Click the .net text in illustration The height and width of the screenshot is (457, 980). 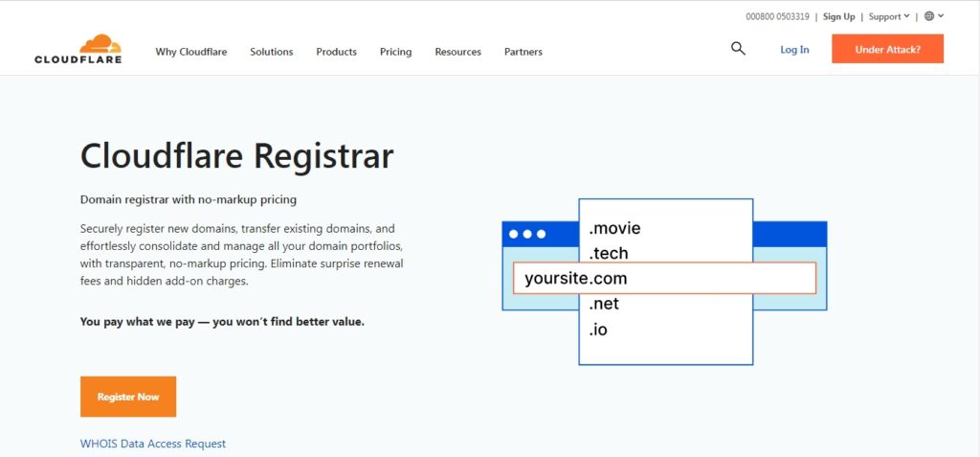[x=604, y=305]
